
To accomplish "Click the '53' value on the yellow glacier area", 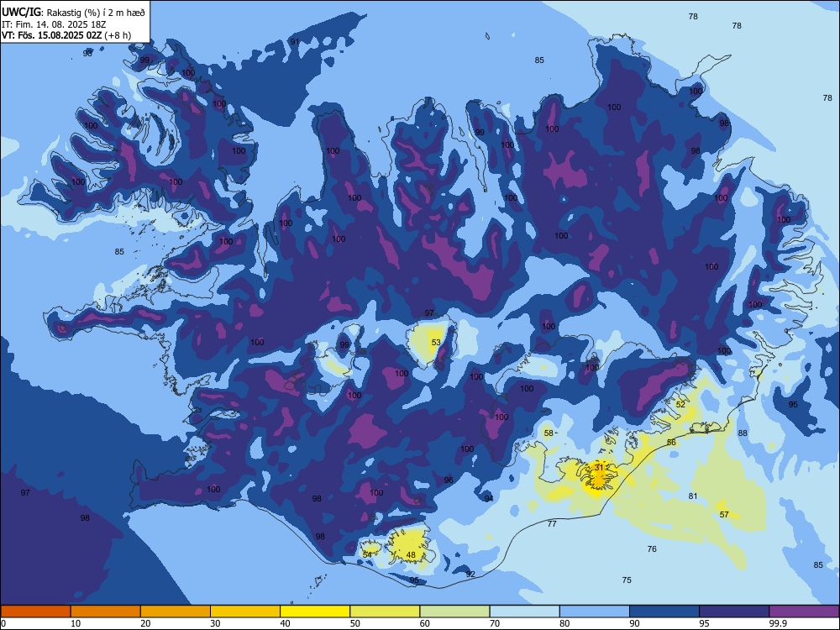I will coord(436,343).
